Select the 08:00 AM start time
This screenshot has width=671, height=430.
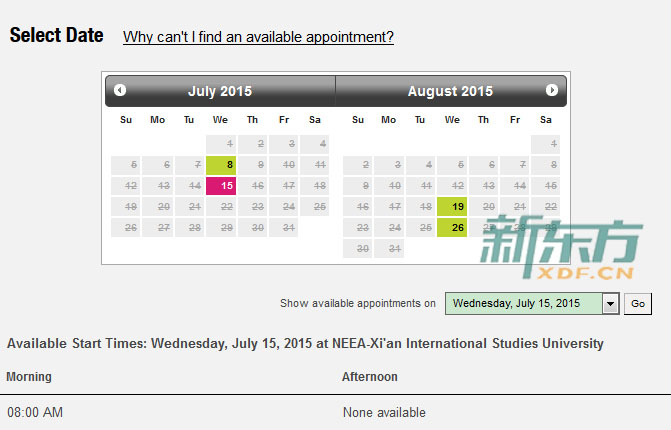[x=35, y=412]
